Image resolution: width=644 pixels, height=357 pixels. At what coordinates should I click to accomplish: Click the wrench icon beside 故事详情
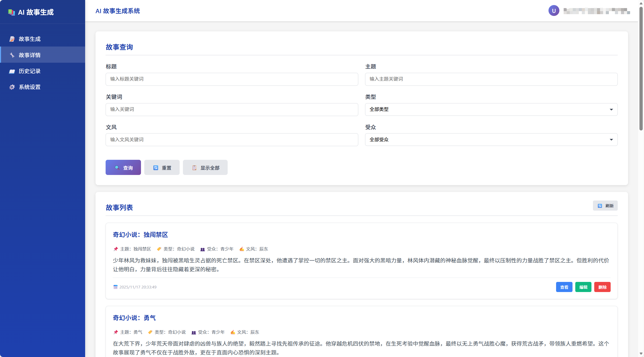[x=12, y=55]
